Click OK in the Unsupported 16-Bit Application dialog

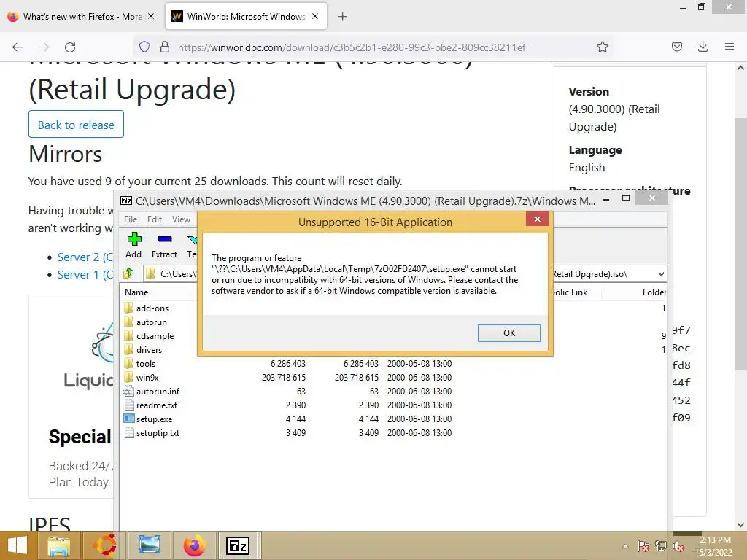(508, 332)
